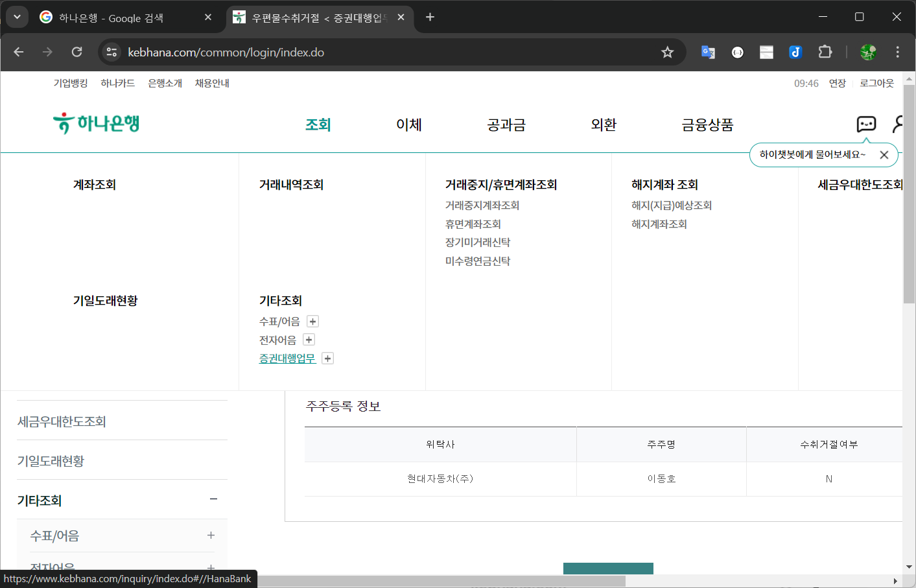Open the 공과금 main menu

coord(506,124)
